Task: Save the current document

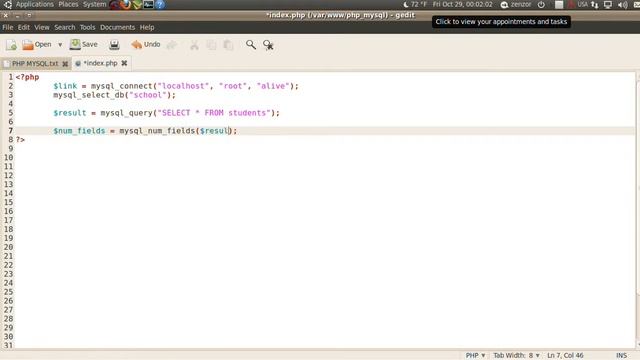Action: pos(84,44)
